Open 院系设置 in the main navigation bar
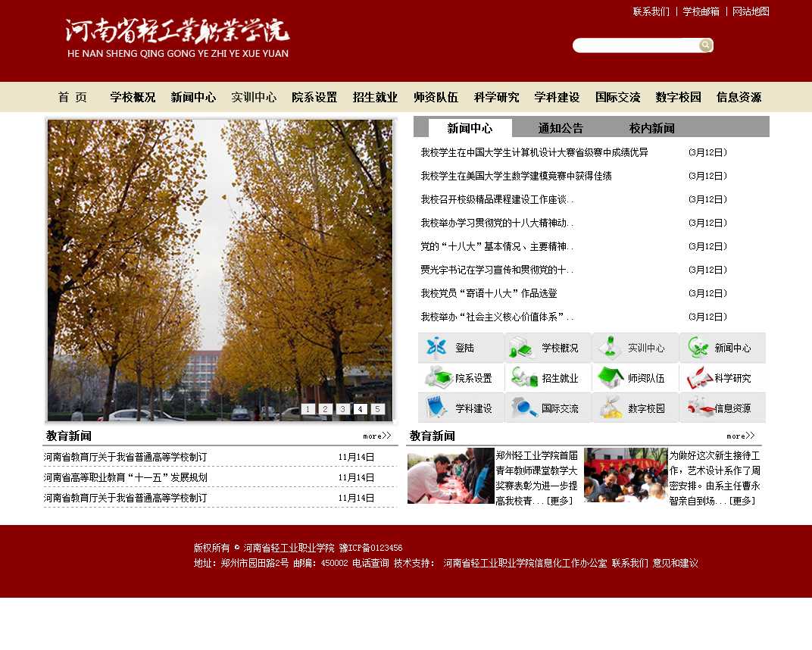 (314, 97)
